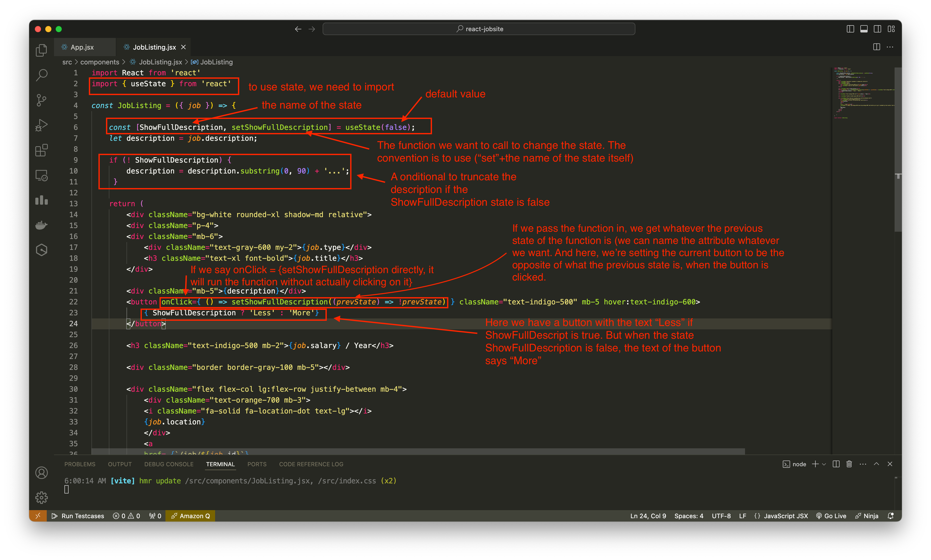The height and width of the screenshot is (560, 931).
Task: Click Ln 24, Col 9 position indicator
Action: coord(648,516)
